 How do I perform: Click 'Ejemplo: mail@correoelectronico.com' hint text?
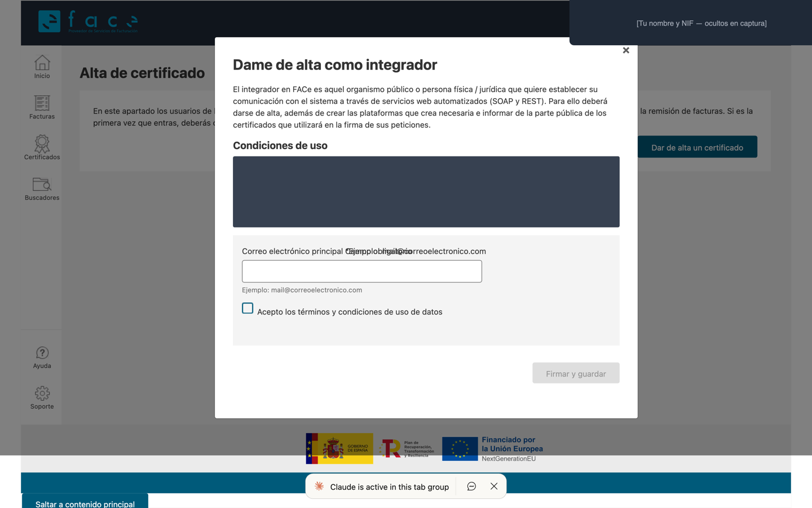(x=302, y=290)
